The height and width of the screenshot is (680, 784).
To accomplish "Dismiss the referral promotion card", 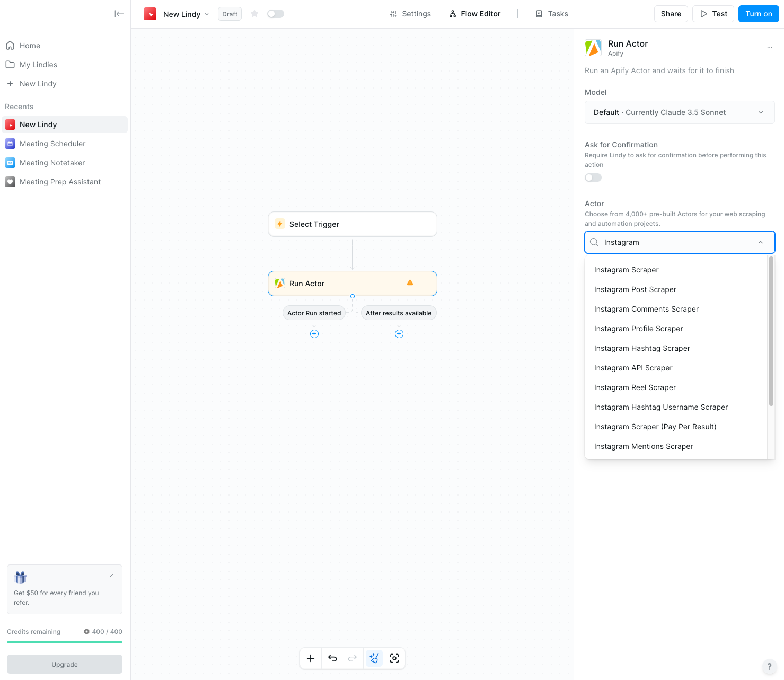I will tap(111, 576).
